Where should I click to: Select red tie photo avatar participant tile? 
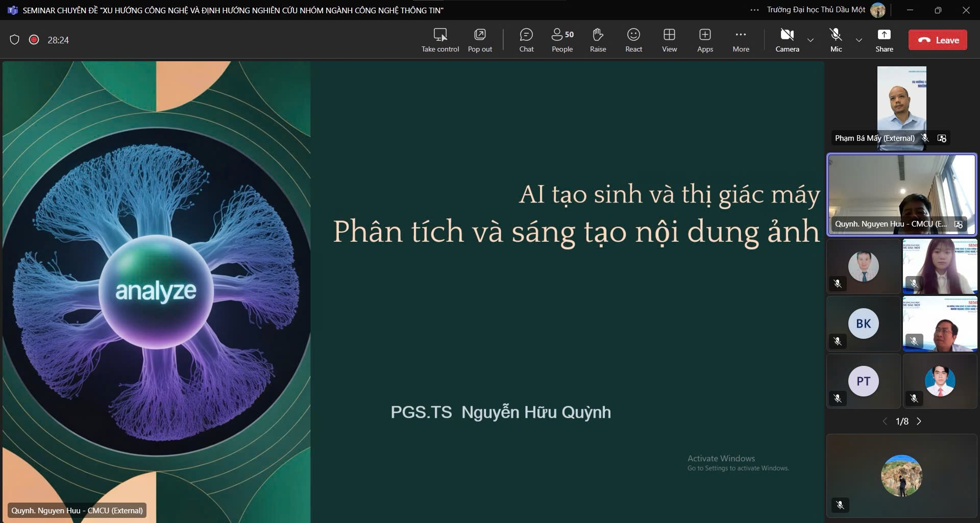click(940, 381)
